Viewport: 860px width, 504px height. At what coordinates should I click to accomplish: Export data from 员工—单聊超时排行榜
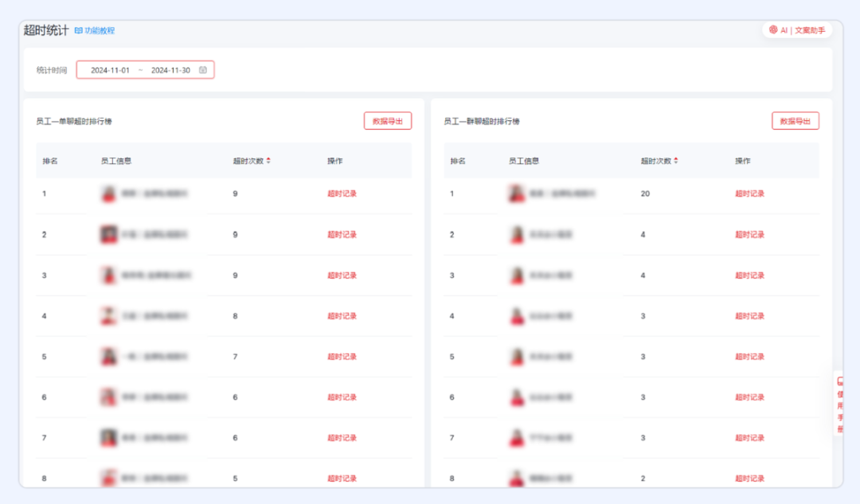(x=388, y=121)
